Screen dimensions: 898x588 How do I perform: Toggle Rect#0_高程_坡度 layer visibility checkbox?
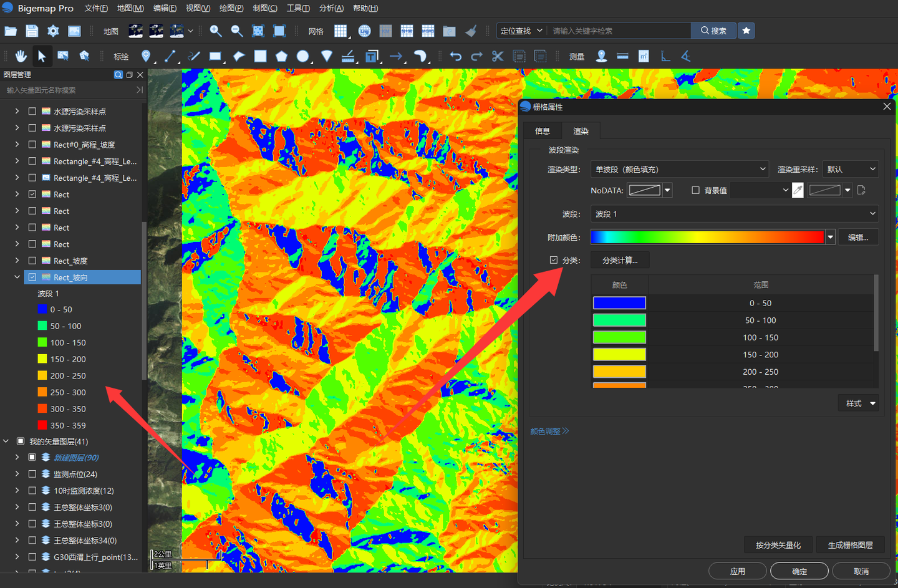tap(32, 144)
